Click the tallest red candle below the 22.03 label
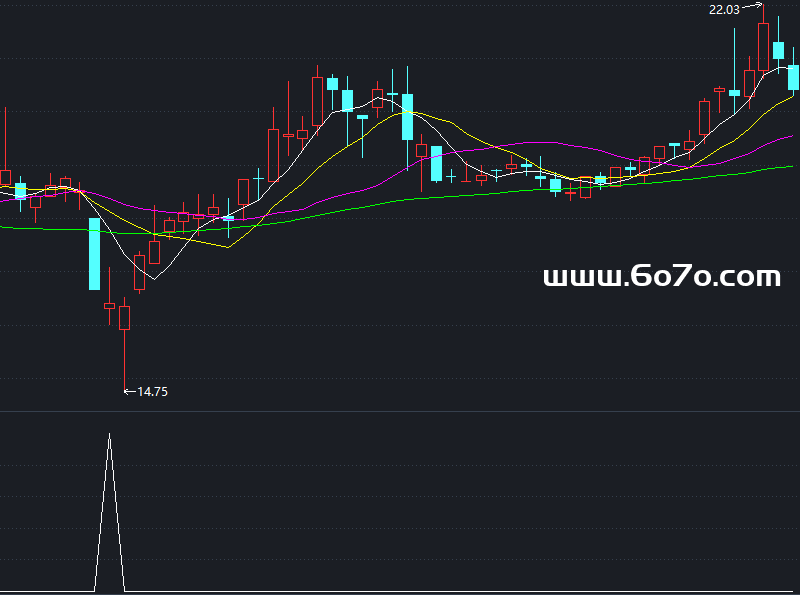The height and width of the screenshot is (595, 800). (763, 46)
